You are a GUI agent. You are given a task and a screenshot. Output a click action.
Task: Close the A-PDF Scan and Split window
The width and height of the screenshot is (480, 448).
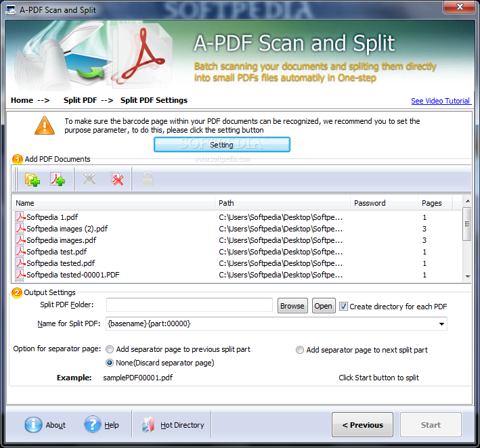(459, 7)
